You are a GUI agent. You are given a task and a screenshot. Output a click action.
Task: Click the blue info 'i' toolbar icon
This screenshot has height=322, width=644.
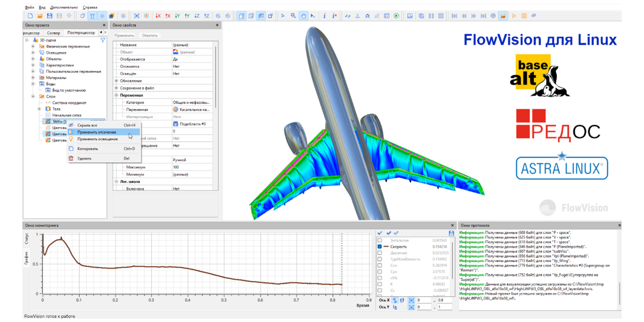tap(324, 16)
